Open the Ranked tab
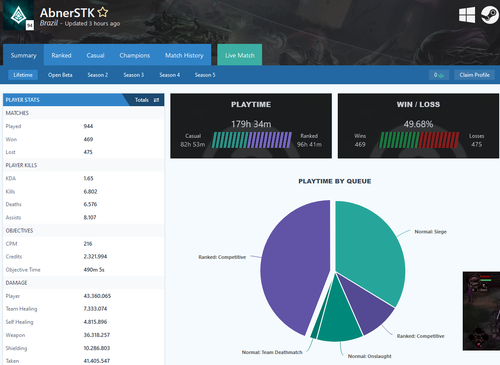500x365 pixels. point(61,55)
